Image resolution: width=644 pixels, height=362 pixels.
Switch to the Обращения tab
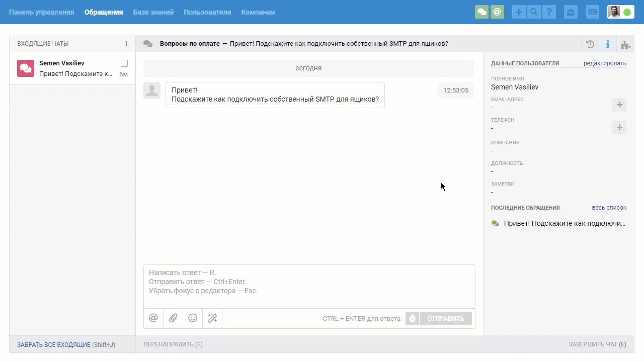click(104, 12)
